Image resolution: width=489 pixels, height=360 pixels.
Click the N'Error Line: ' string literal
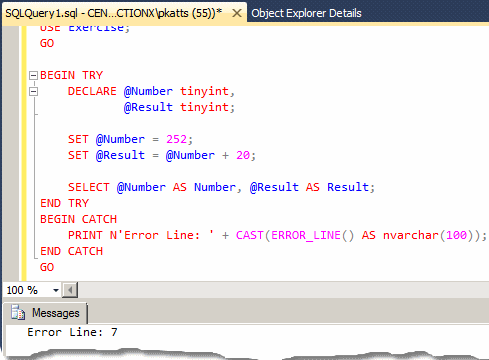click(x=162, y=235)
